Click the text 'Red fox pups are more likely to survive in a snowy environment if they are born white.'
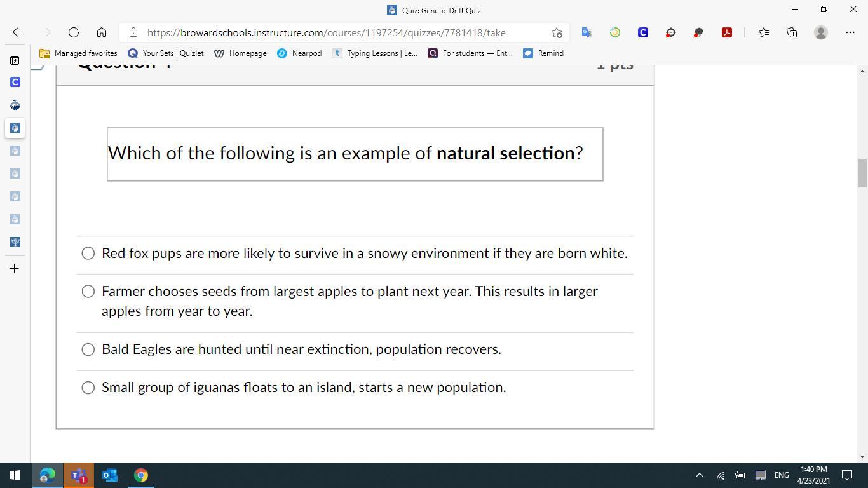 (365, 254)
